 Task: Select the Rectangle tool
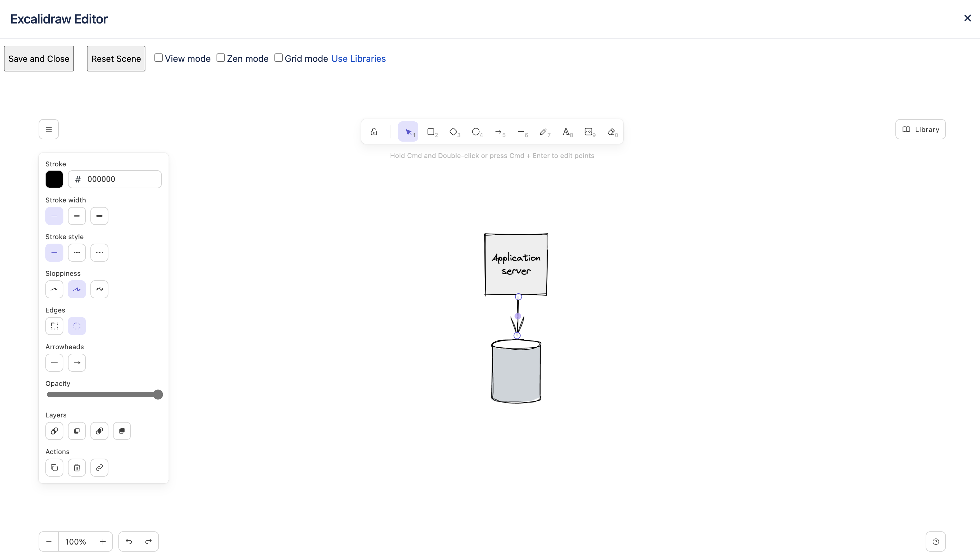click(x=431, y=132)
